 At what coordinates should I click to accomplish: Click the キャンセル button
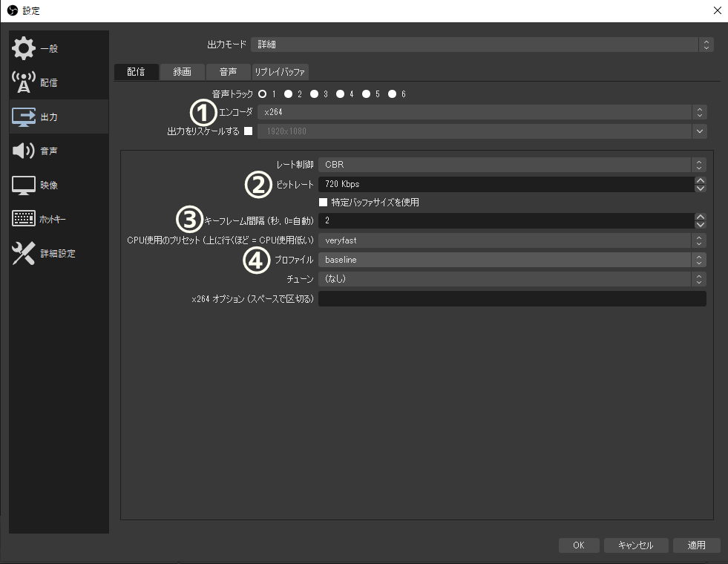(635, 545)
